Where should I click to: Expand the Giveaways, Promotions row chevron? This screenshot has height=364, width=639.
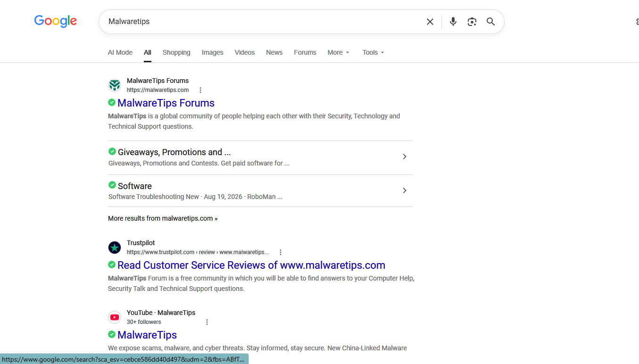click(405, 157)
